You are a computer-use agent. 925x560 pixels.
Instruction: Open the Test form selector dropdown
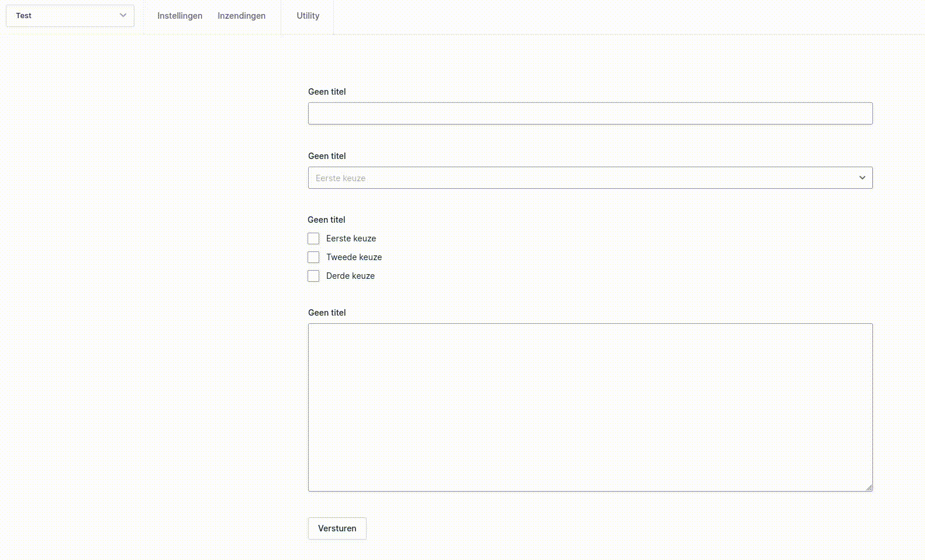pos(64,16)
